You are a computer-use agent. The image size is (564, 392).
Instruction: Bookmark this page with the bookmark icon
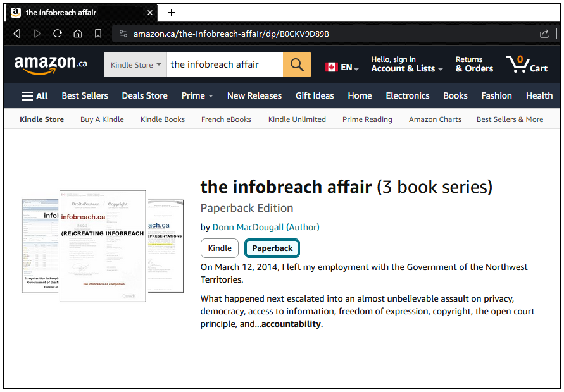pyautogui.click(x=98, y=34)
